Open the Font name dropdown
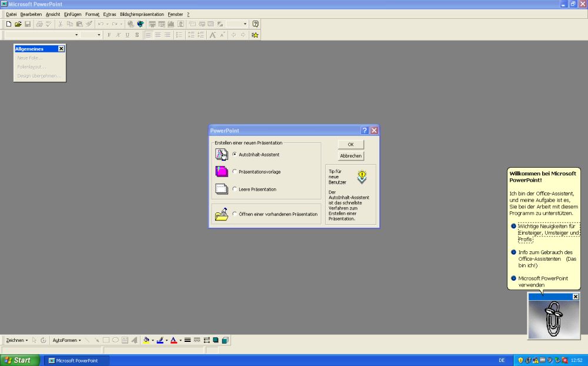This screenshot has width=588, height=366. [x=76, y=35]
